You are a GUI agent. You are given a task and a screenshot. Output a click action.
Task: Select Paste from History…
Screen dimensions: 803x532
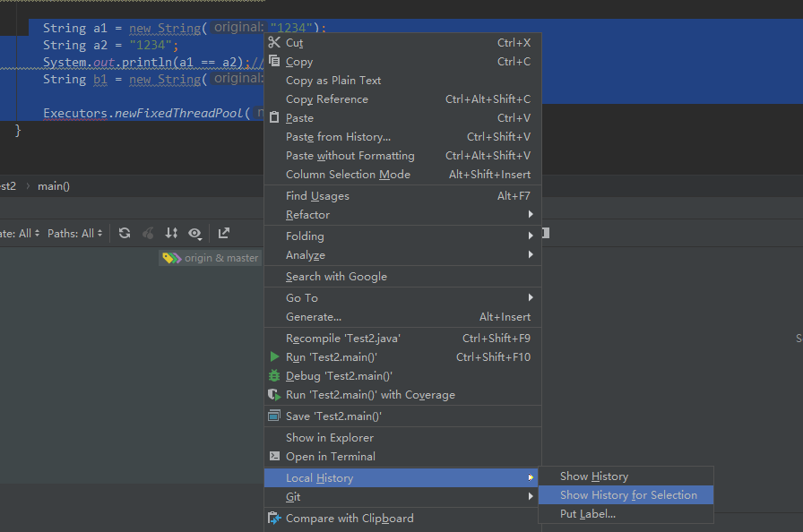pos(402,136)
